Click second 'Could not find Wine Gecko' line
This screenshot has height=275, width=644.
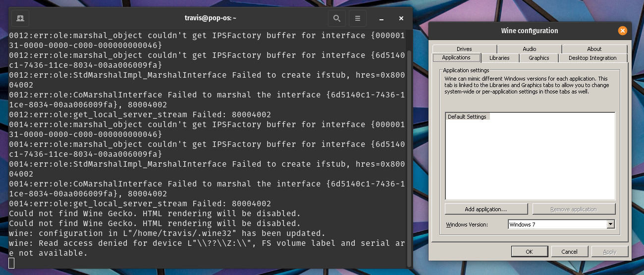point(155,223)
